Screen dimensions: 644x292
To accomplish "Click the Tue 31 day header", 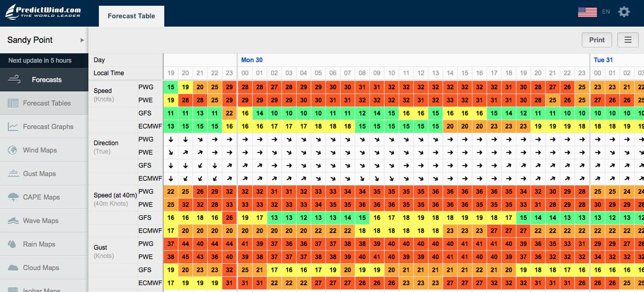I will click(603, 60).
